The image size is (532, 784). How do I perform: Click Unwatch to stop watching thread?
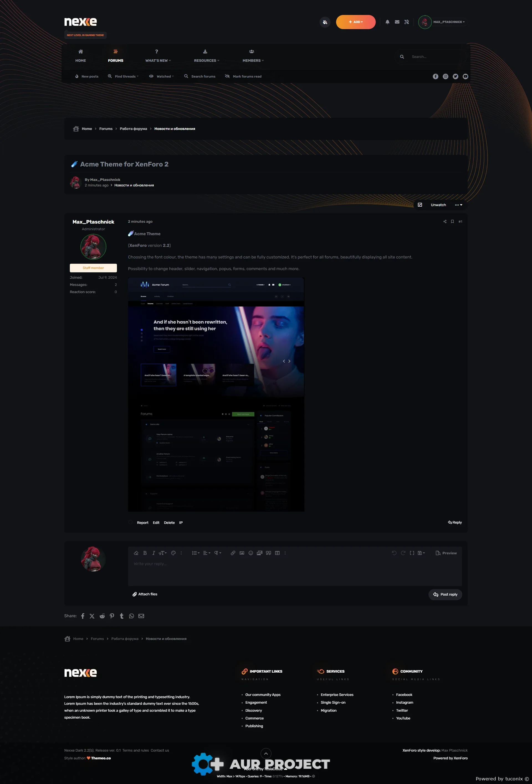coord(438,205)
